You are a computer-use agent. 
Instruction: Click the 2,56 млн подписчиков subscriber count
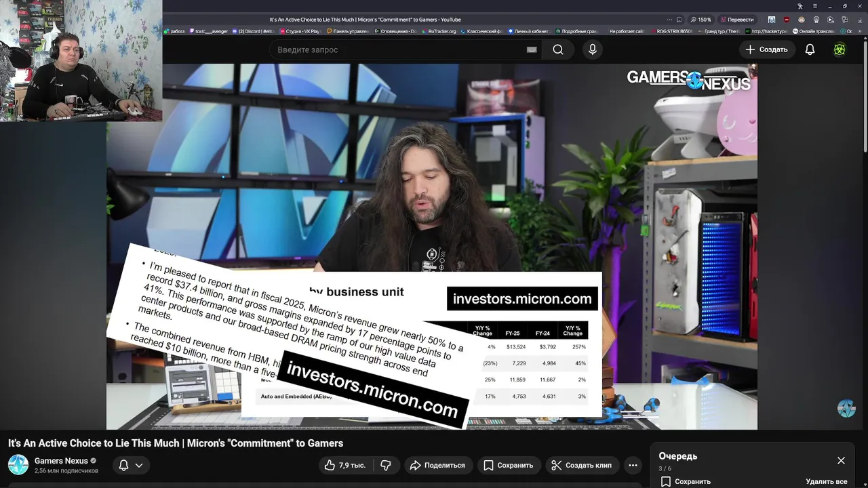click(66, 470)
